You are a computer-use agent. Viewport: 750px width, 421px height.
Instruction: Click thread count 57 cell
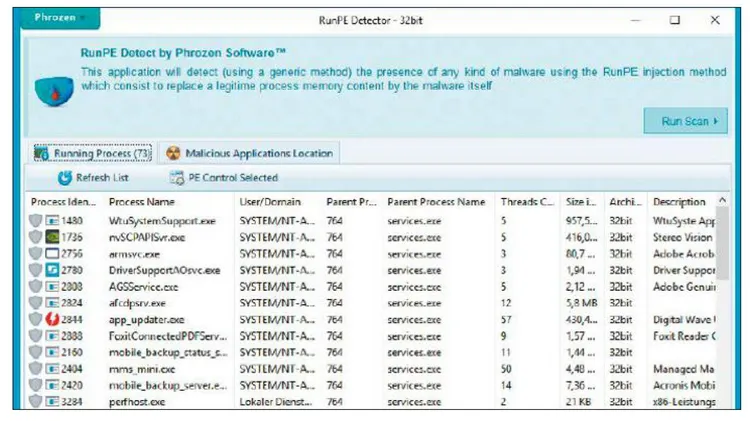(506, 320)
